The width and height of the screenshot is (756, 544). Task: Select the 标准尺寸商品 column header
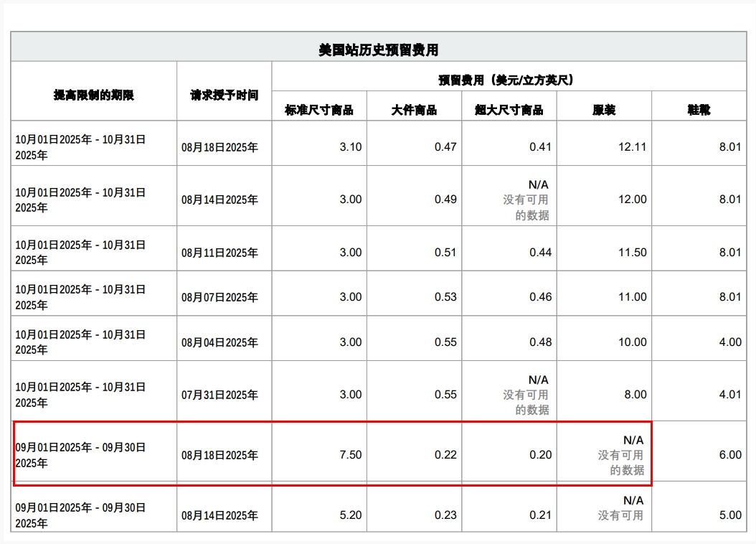(x=319, y=110)
